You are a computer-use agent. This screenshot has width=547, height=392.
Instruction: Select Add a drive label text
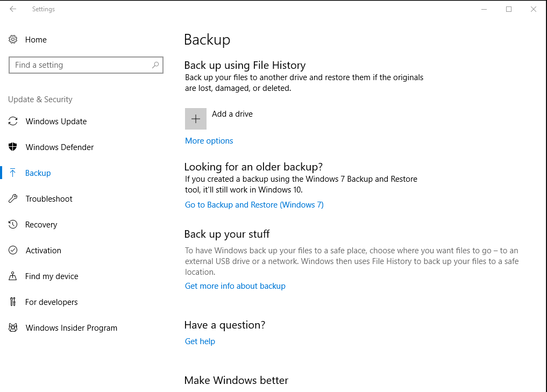tap(232, 114)
